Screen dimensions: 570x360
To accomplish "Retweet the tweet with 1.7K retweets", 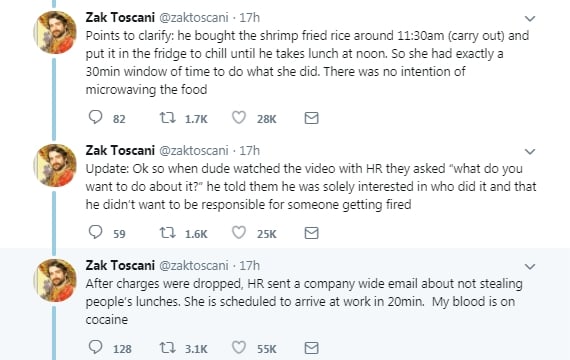I will tap(168, 118).
